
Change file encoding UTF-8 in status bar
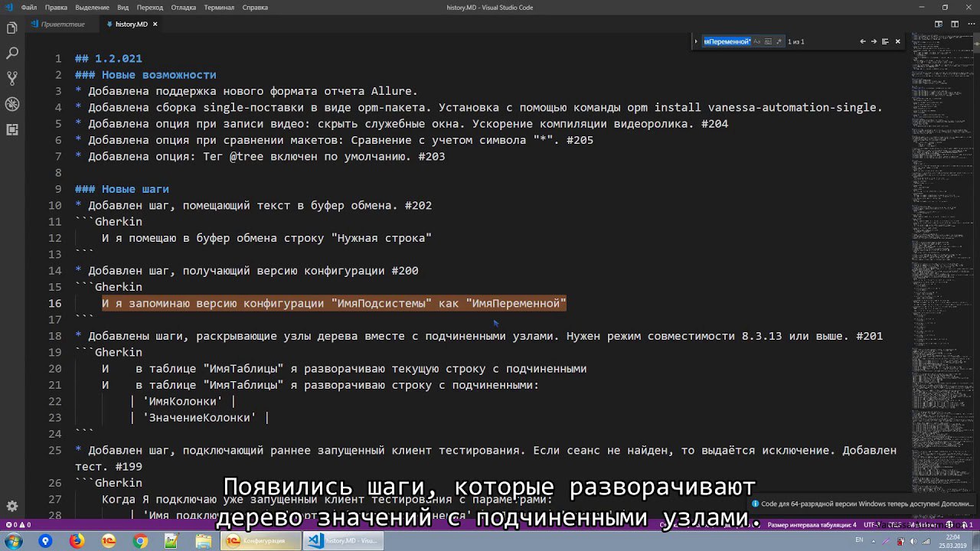[872, 525]
